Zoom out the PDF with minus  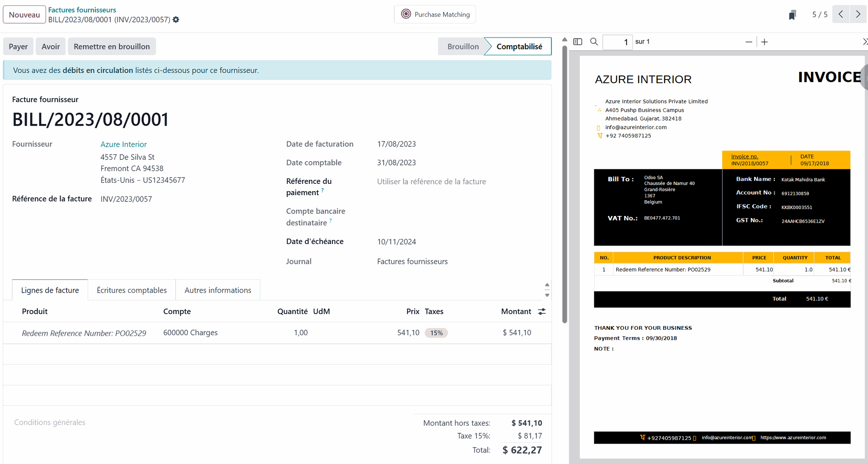pos(749,42)
